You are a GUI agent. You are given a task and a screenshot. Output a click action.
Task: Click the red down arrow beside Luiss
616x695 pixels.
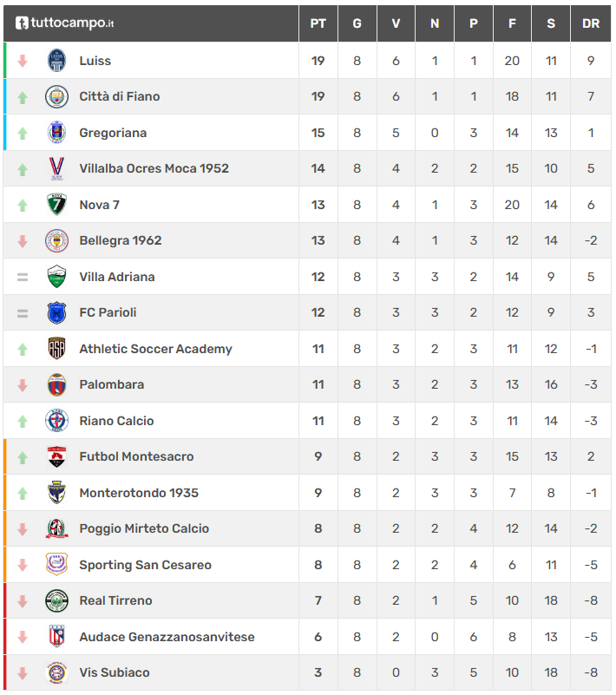[23, 61]
